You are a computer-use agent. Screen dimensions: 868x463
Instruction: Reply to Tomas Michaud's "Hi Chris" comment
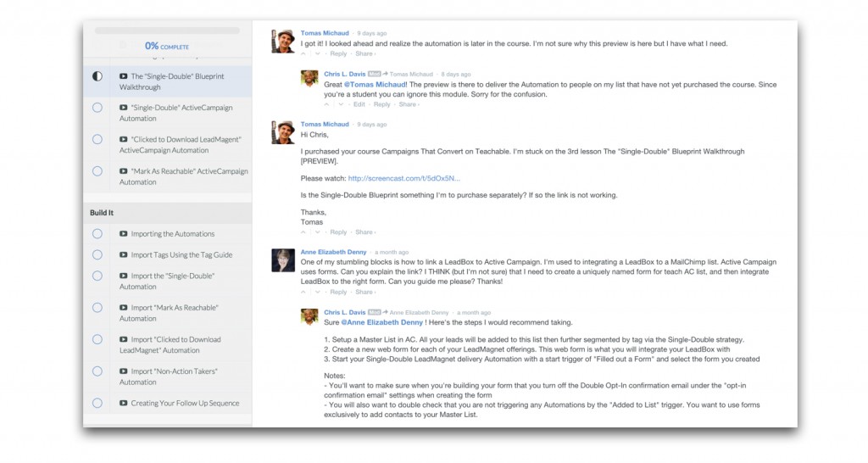(338, 232)
